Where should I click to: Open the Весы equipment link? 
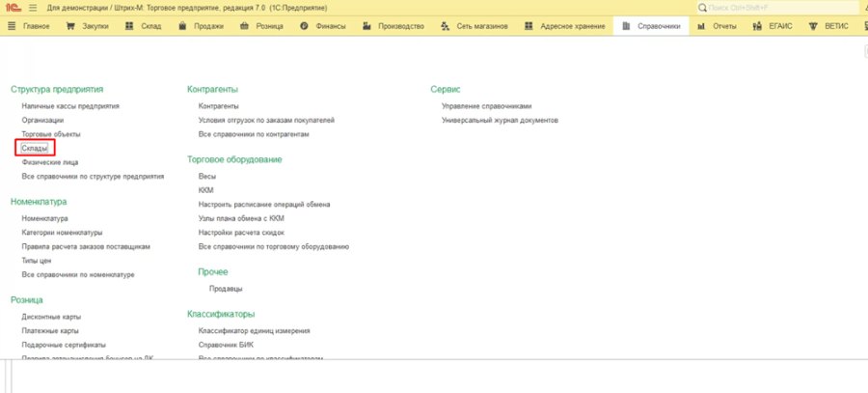(207, 176)
